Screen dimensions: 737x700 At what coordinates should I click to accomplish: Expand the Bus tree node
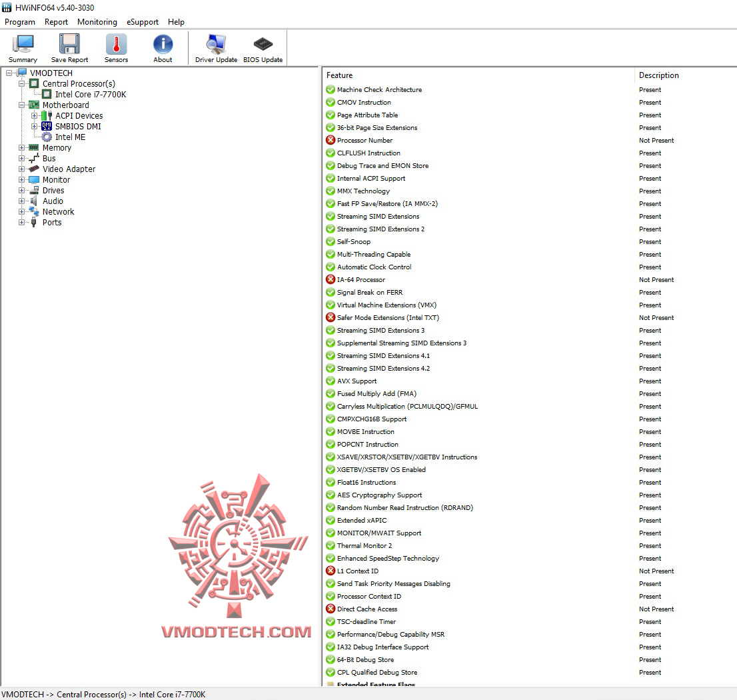point(21,159)
